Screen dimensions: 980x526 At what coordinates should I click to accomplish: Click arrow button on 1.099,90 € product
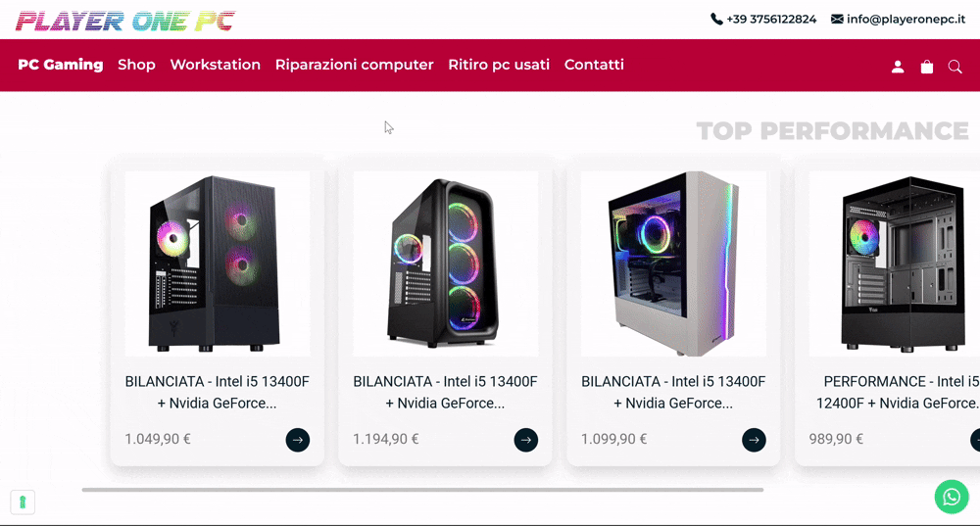[754, 440]
